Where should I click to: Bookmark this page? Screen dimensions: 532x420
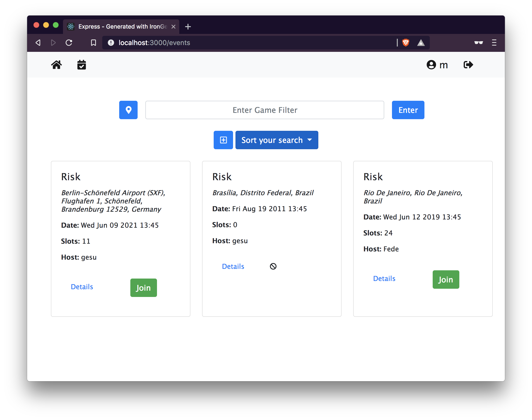pos(94,43)
